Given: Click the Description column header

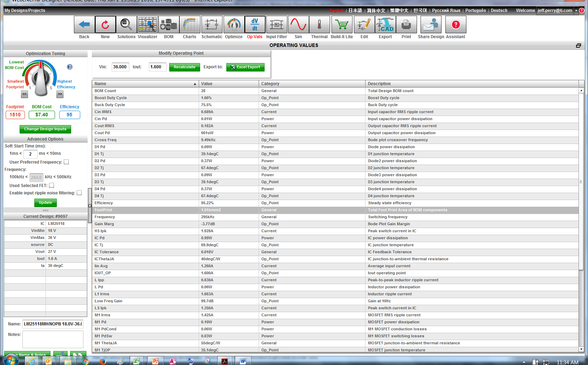Looking at the screenshot, I should (x=472, y=84).
